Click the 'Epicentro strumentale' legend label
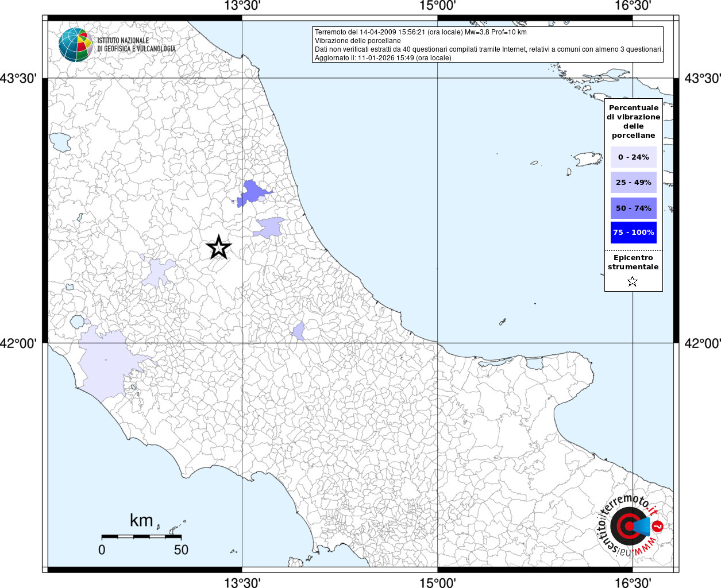721x588 pixels. click(x=633, y=262)
